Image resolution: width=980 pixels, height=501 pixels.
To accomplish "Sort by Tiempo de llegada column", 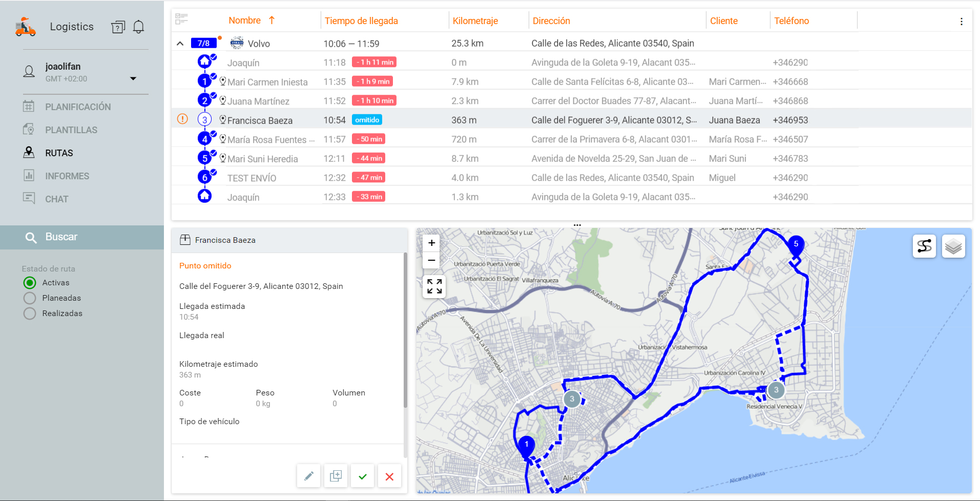I will [361, 21].
